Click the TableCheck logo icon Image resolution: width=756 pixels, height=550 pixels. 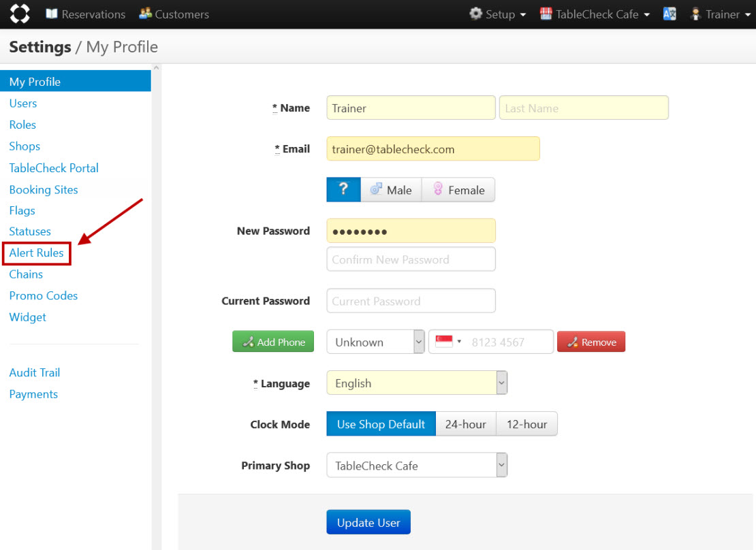pos(20,14)
